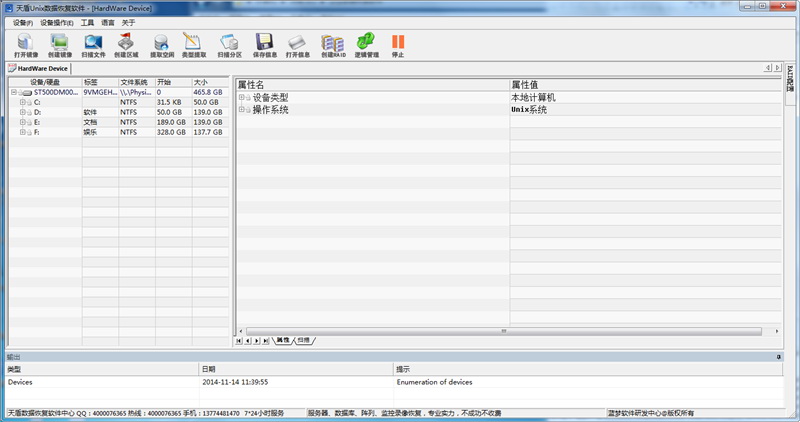The width and height of the screenshot is (800, 422).
Task: Click the left tab-scroll arrow at top right
Action: tap(767, 68)
